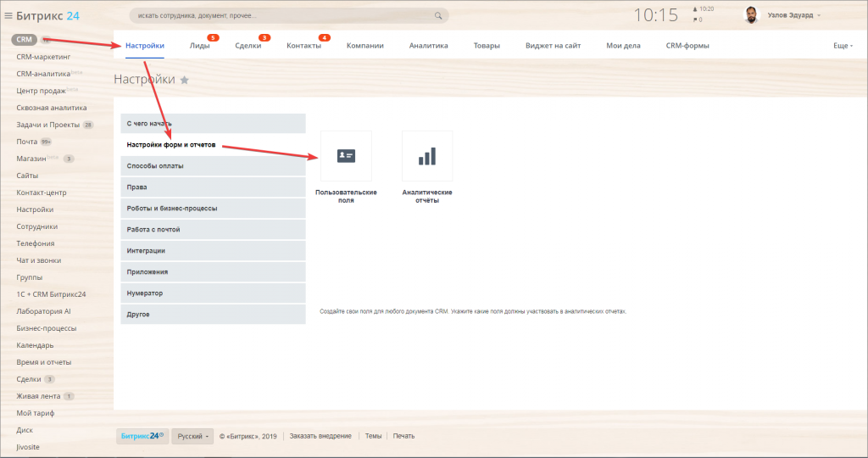Click the Печать footer link

coord(403,436)
